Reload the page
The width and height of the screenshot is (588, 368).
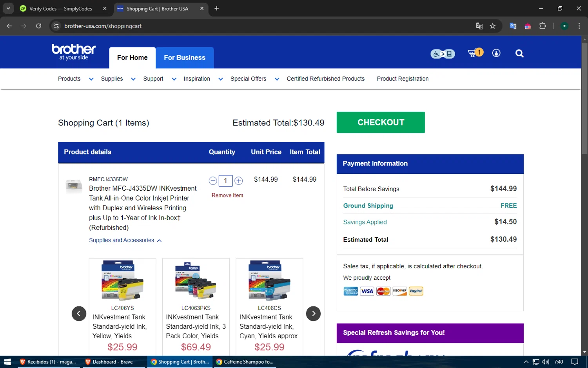pyautogui.click(x=38, y=26)
